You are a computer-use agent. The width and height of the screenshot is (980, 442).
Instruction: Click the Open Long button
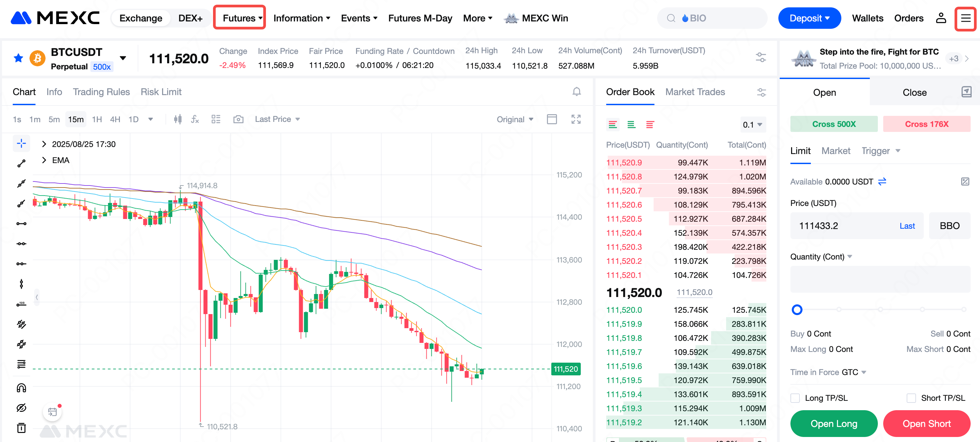[834, 423]
